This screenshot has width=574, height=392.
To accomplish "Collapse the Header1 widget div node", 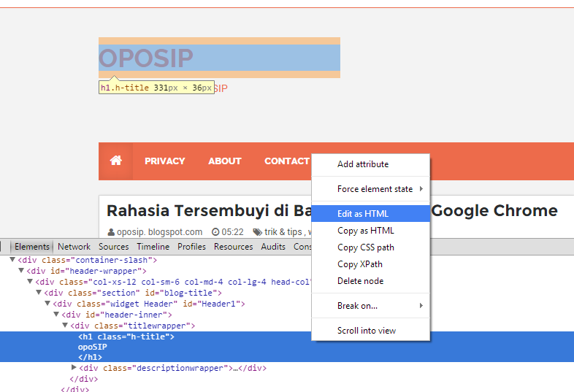I will [47, 304].
